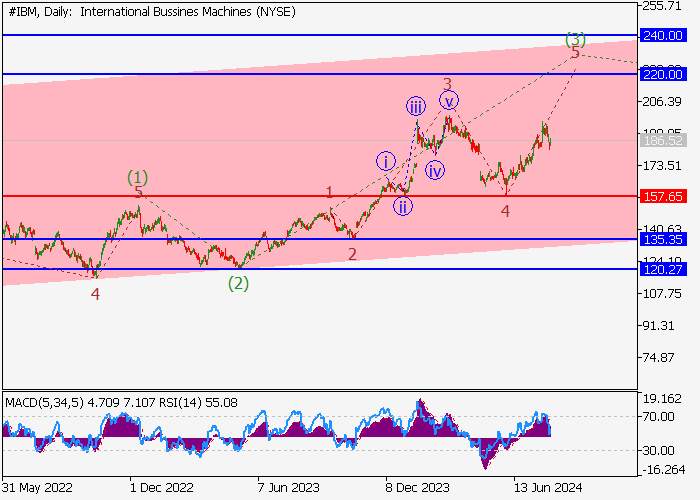Image resolution: width=700 pixels, height=500 pixels.
Task: Select the 173.51 value on the price axis
Action: [x=662, y=166]
